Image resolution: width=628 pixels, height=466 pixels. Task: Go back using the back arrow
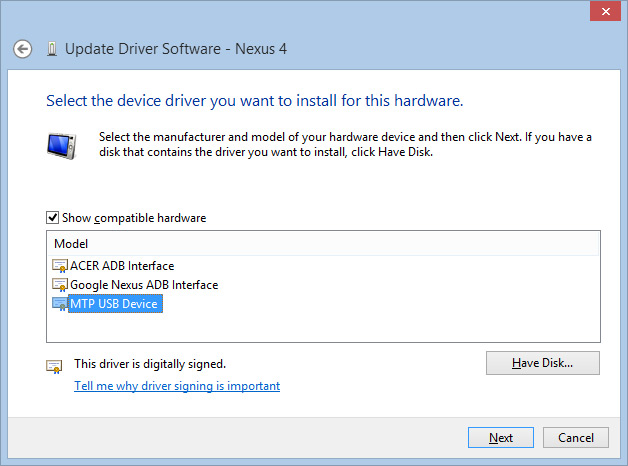pyautogui.click(x=22, y=49)
